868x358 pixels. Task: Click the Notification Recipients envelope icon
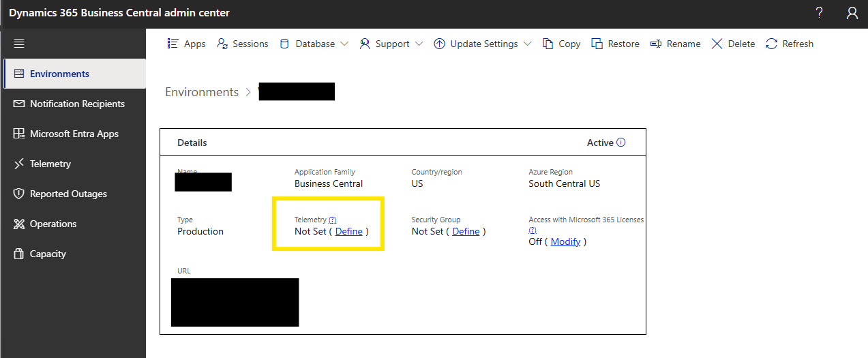pos(19,104)
